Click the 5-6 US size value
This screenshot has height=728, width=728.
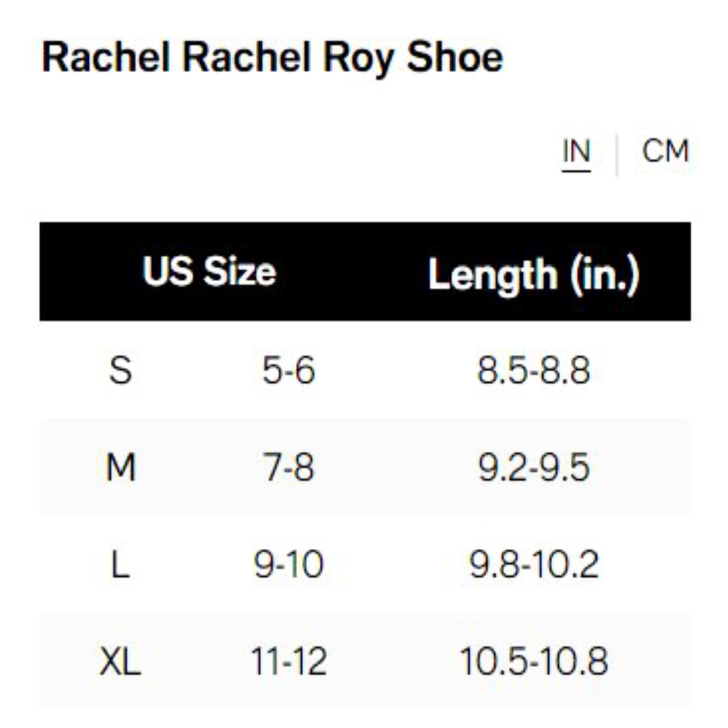(x=289, y=370)
